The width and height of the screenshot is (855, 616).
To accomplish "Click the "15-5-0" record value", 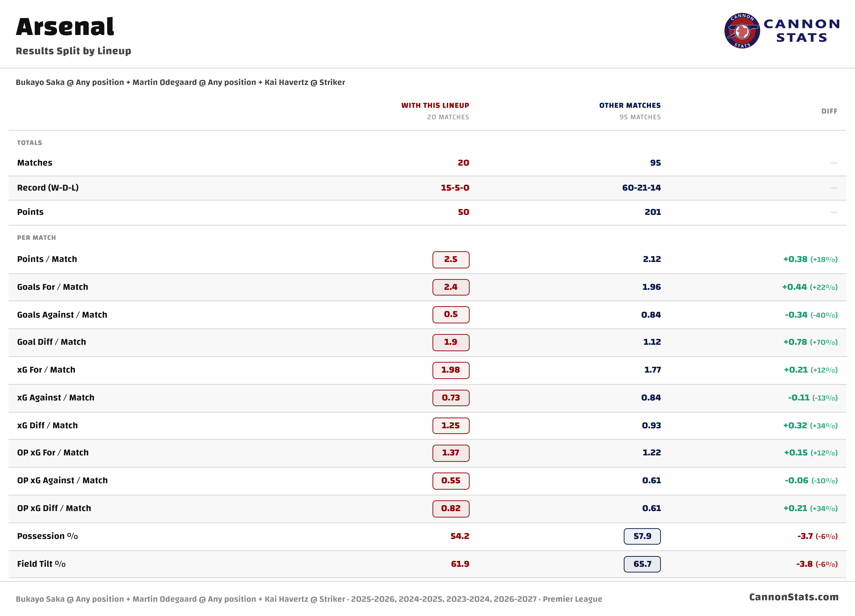I will point(455,188).
